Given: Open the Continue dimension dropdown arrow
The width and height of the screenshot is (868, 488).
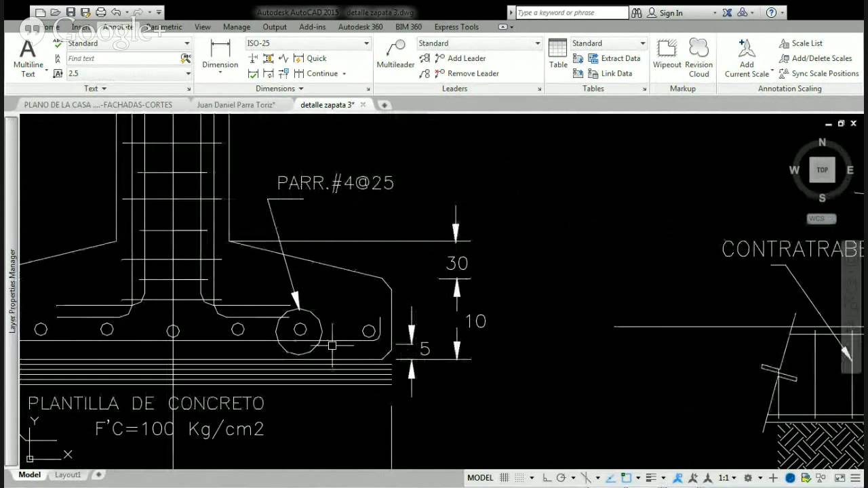Looking at the screenshot, I should pos(344,73).
